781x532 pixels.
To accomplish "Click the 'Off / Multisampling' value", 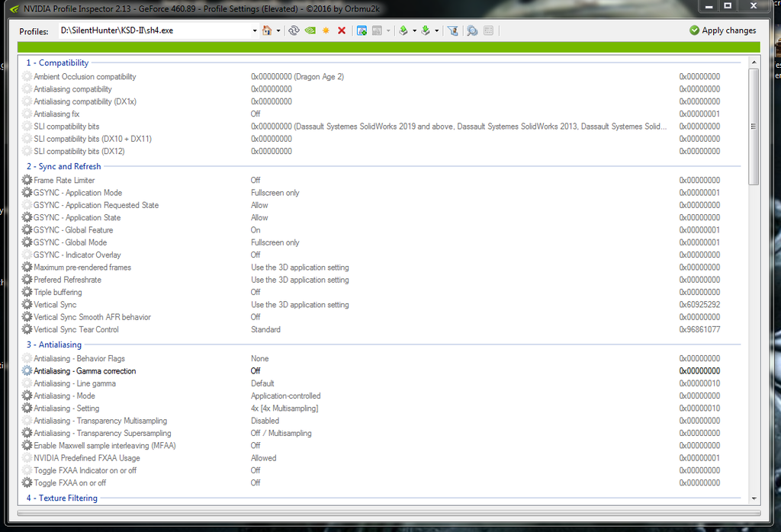I will point(281,433).
